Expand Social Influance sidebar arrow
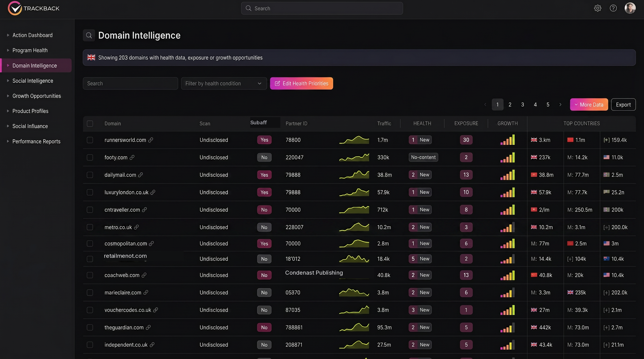The width and height of the screenshot is (644, 359). pyautogui.click(x=8, y=126)
